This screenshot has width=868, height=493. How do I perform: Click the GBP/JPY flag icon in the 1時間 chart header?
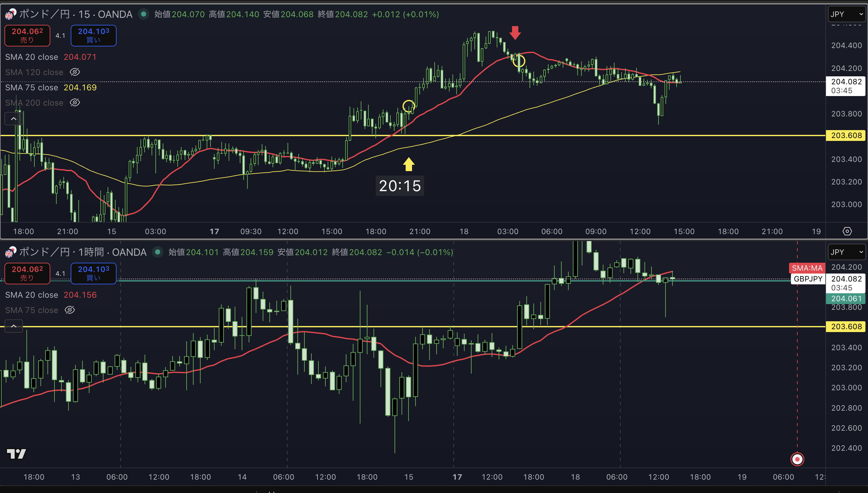11,252
